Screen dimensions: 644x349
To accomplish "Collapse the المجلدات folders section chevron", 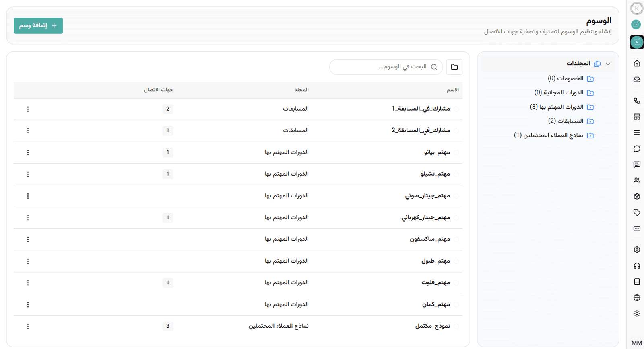I will click(608, 64).
